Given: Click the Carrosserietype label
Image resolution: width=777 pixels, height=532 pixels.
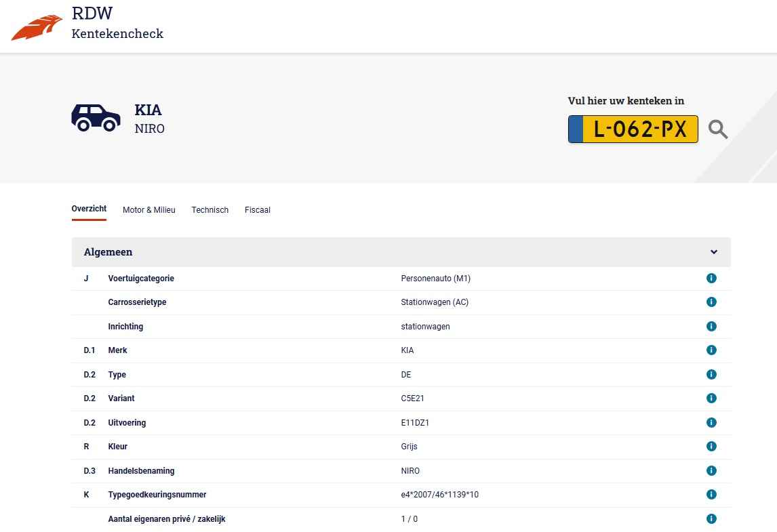Looking at the screenshot, I should 137,302.
